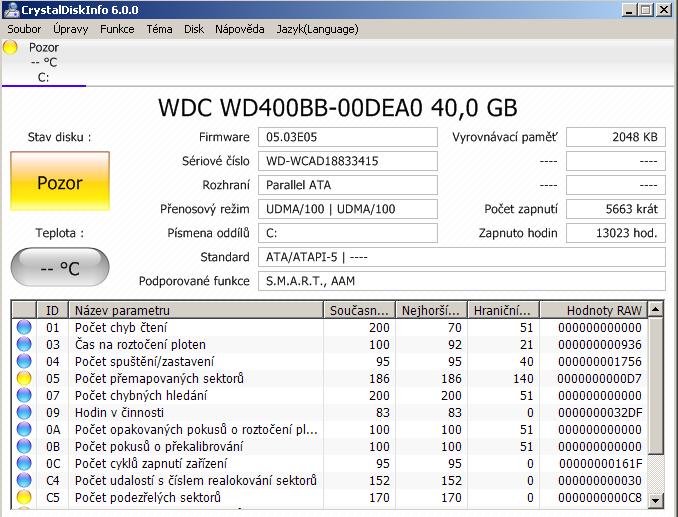Click the scroll up arrow of SMART list
Screen dimensions: 678x517
(656, 310)
